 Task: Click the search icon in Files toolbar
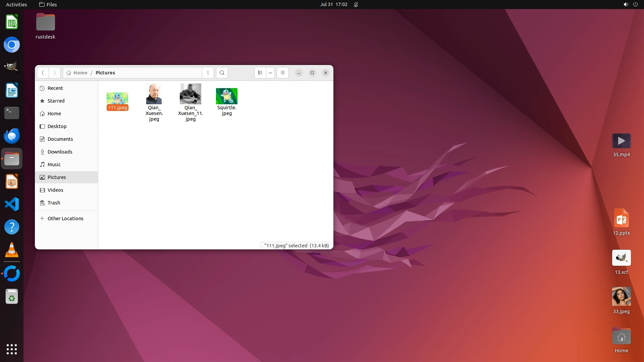pos(222,73)
